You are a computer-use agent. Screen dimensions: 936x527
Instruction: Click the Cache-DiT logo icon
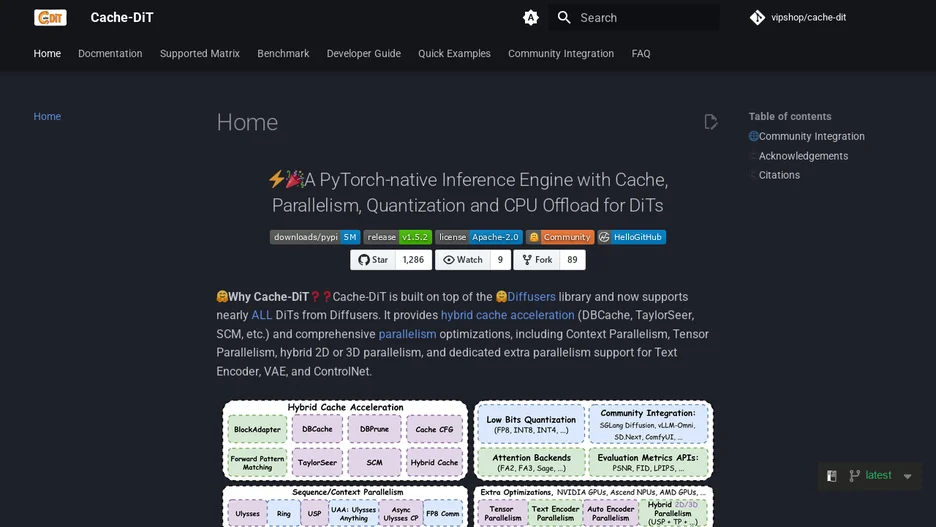coord(50,17)
